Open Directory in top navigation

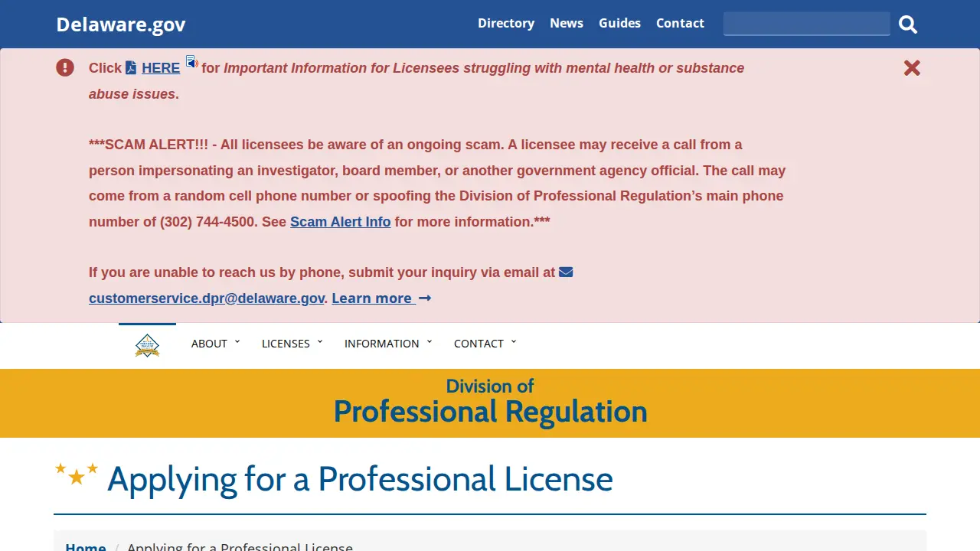click(x=506, y=23)
